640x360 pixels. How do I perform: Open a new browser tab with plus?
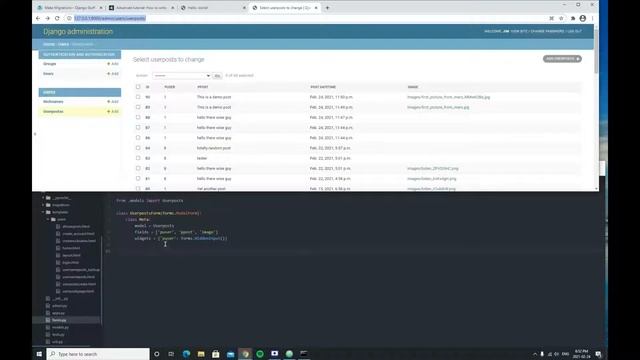[327, 8]
